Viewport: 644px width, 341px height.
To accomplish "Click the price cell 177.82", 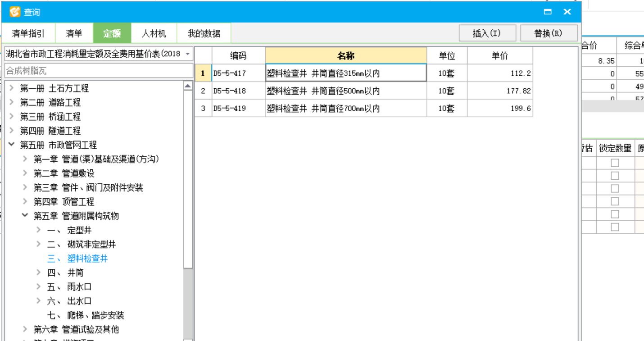I will [x=500, y=91].
